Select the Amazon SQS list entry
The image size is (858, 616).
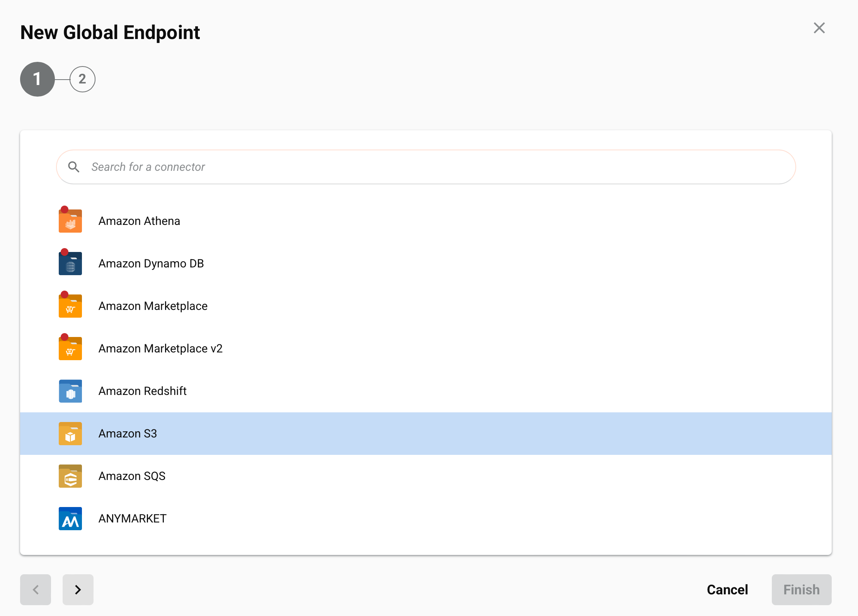[132, 476]
